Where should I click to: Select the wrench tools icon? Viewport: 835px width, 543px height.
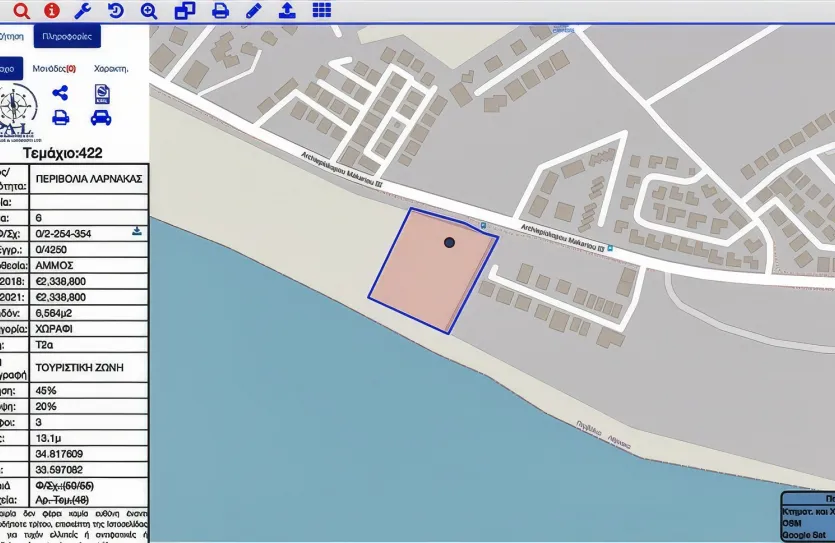pyautogui.click(x=84, y=11)
